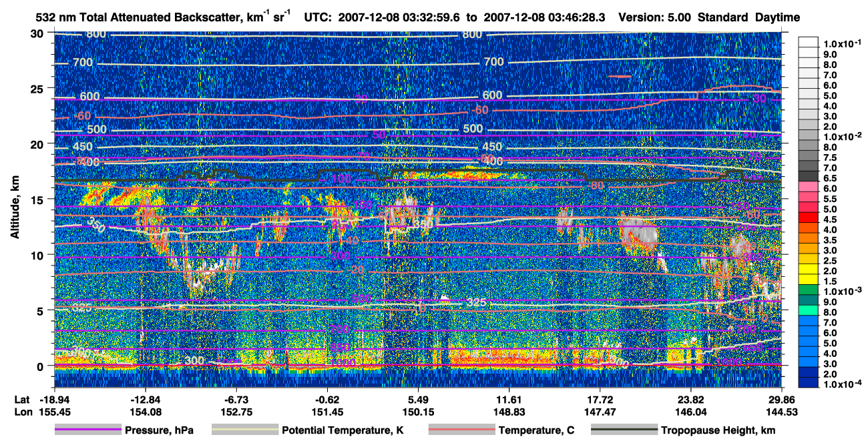Click the light mint-green colorbar swatch
Image resolution: width=868 pixels, height=445 pixels.
point(809,310)
